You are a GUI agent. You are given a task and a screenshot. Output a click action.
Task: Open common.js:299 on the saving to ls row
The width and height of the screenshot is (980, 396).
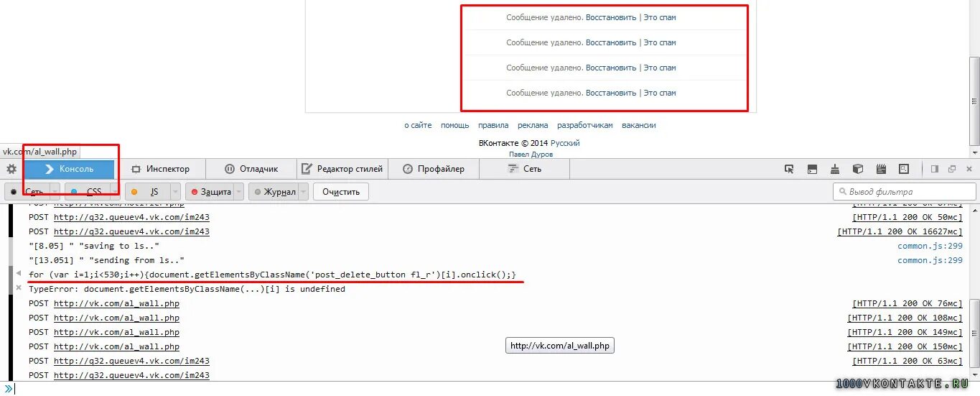pos(930,246)
